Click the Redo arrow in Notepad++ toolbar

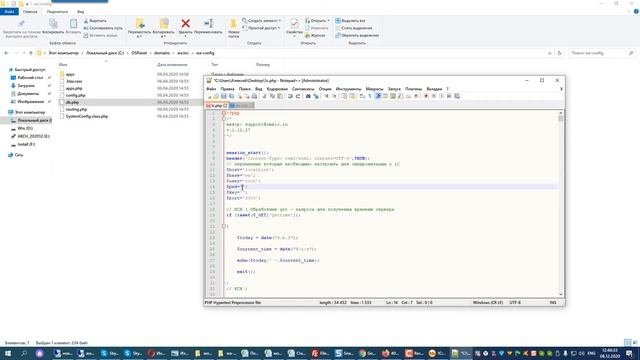coord(298,96)
